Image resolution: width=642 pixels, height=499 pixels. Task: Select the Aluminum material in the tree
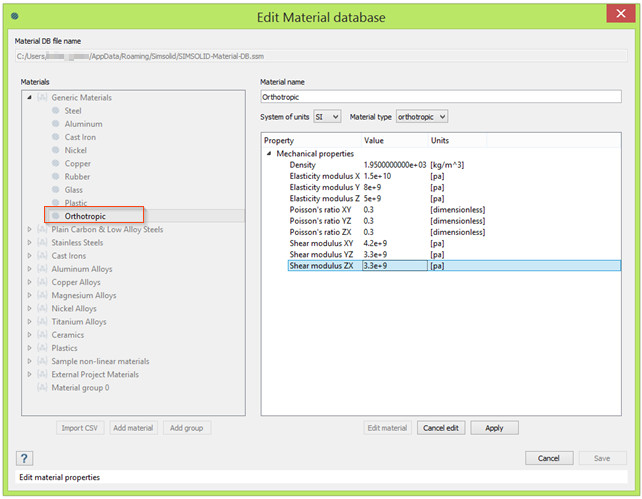pos(83,124)
